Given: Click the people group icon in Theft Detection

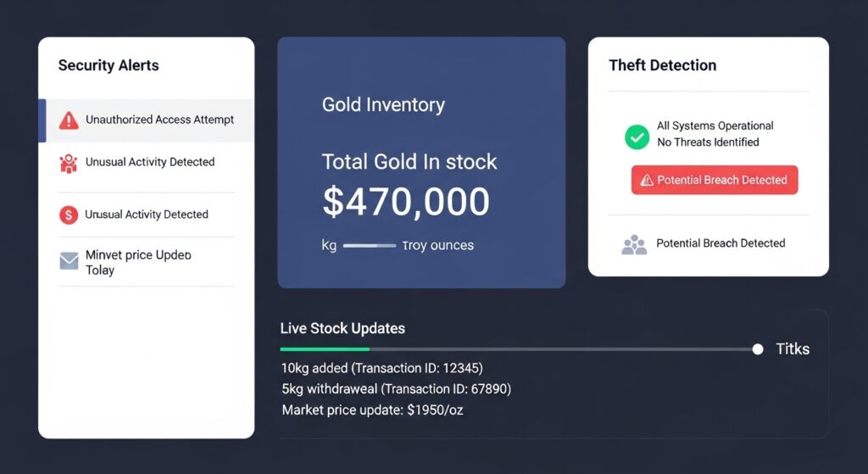Looking at the screenshot, I should (633, 244).
